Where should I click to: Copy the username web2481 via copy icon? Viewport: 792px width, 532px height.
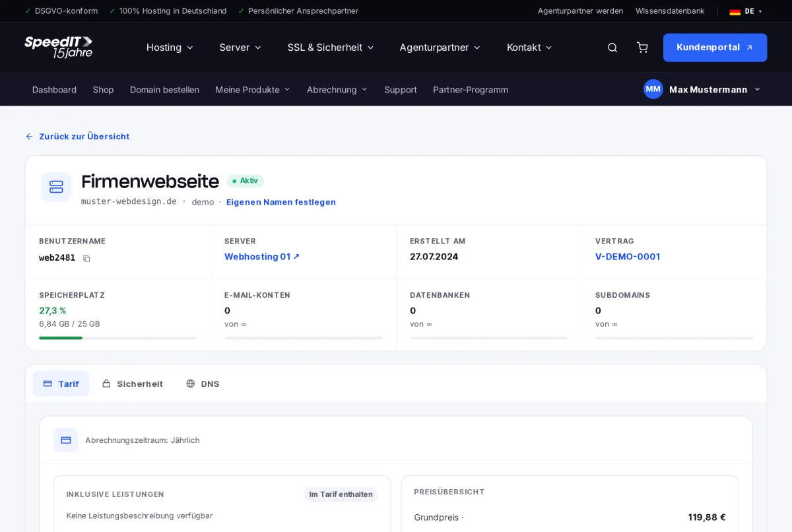86,258
